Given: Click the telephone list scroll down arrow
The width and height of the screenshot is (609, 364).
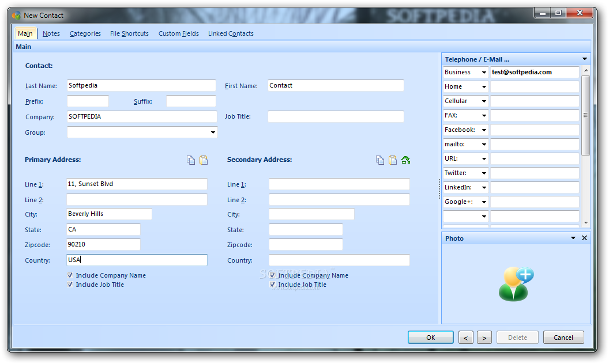Looking at the screenshot, I should click(586, 223).
